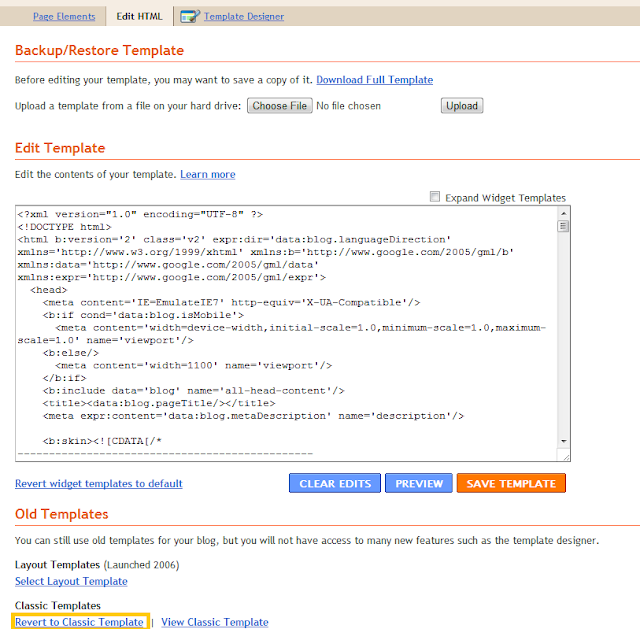Screen dimensions: 640x629
Task: Click Revert widget templates to default
Action: 98,483
